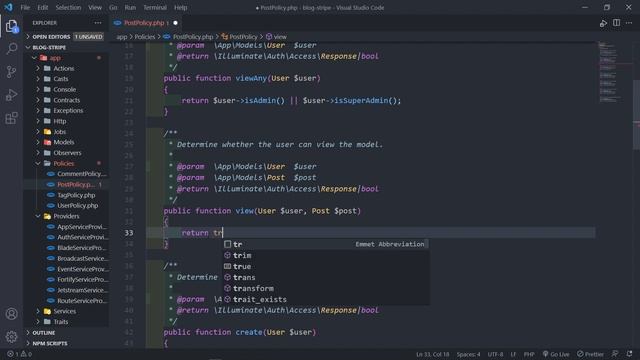Expand the Console folder

[x=65, y=89]
